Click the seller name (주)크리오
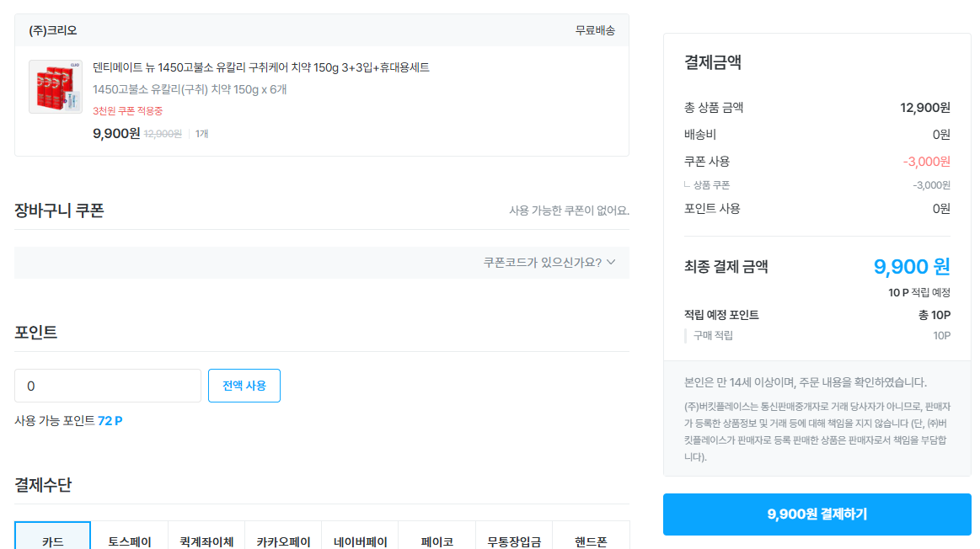Screen dimensions: 980x549 53,30
